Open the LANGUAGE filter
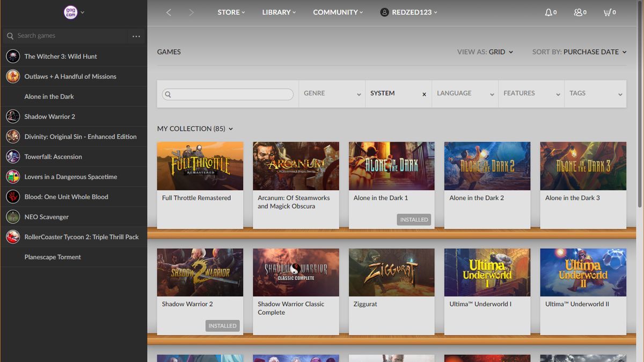Screen dimensions: 644x362 [464, 93]
